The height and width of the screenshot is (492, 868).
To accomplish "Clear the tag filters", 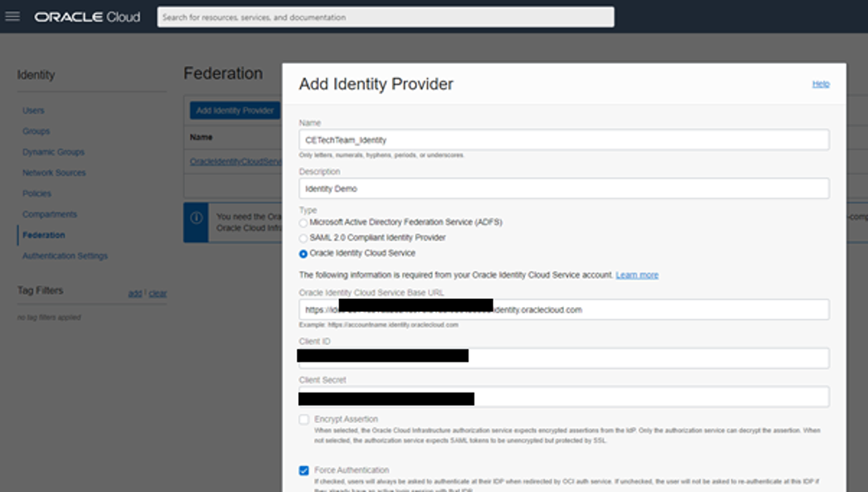I will point(158,293).
